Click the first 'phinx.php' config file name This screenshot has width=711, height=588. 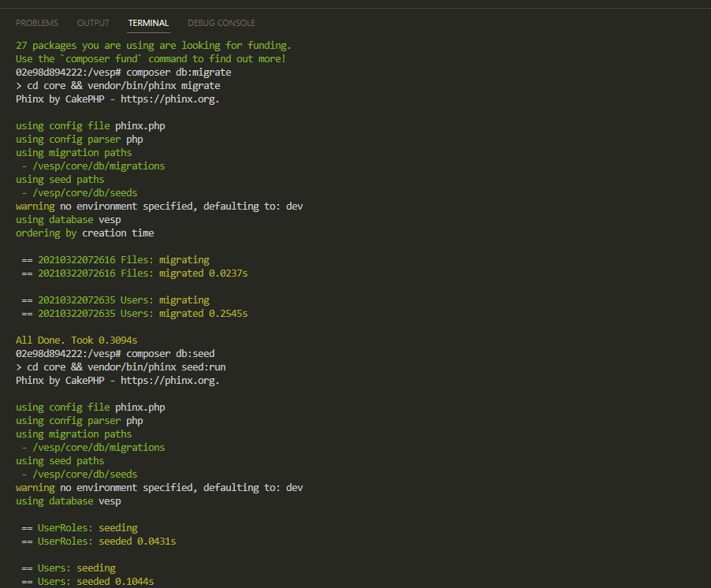tap(140, 126)
